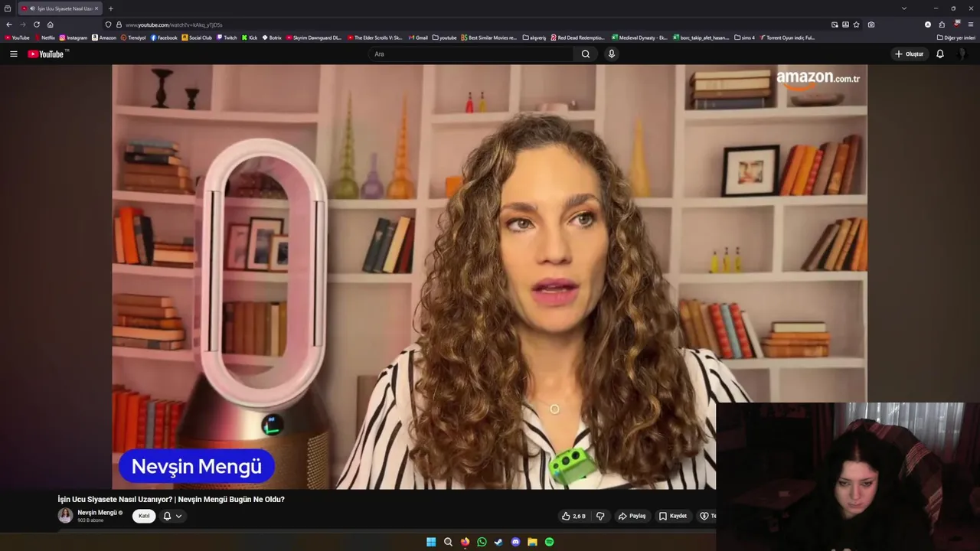The height and width of the screenshot is (551, 980).
Task: Mute the tab via speaker icon
Action: click(32, 8)
